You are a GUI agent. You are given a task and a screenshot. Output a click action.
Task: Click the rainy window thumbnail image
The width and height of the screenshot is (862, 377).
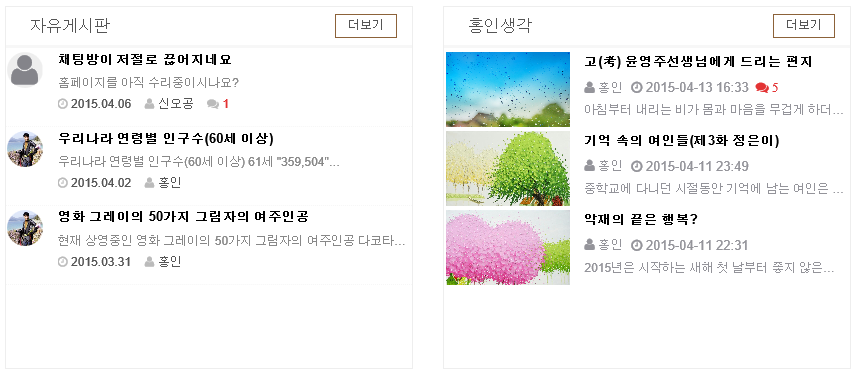(x=508, y=90)
